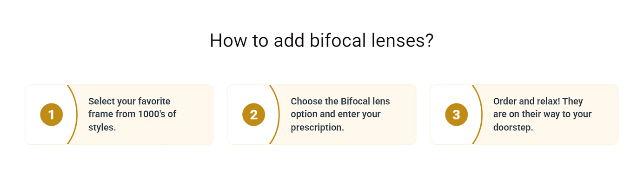
Task: Select the "Order and relax! They" text line
Action: point(538,101)
